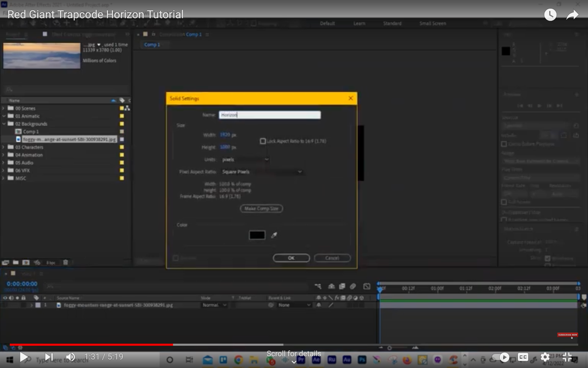
Task: Click the eyedropper icon beside color swatch
Action: (274, 235)
